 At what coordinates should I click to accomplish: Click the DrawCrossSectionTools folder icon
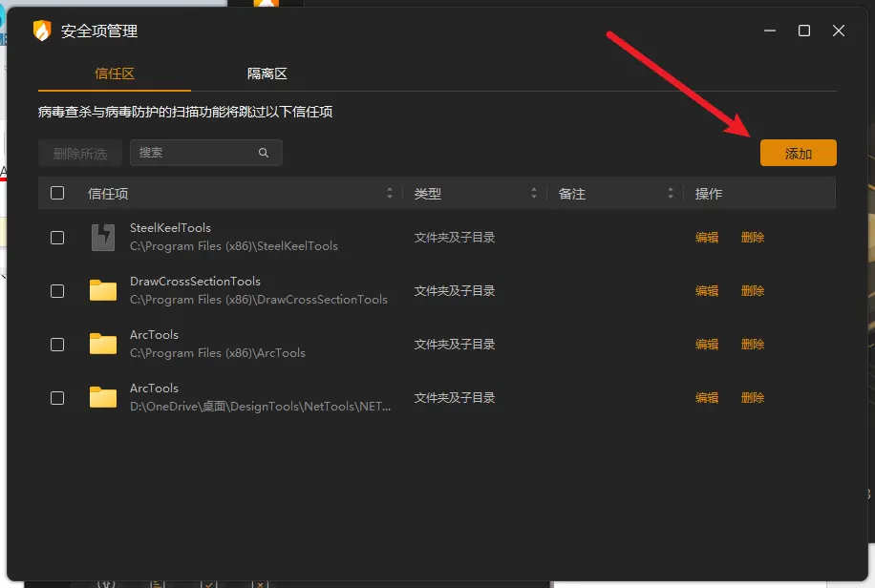(x=103, y=290)
